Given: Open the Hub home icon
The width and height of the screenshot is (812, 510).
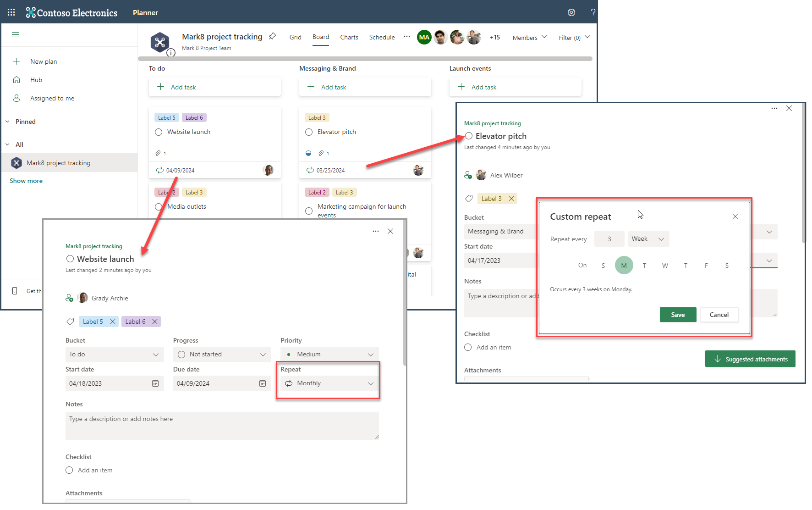Looking at the screenshot, I should [x=16, y=80].
